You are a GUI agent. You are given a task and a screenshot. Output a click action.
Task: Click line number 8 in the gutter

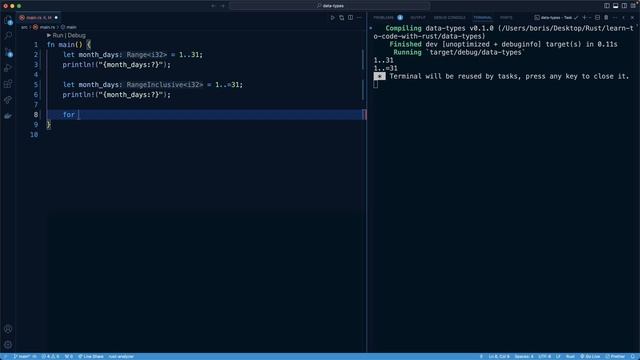coord(36,115)
